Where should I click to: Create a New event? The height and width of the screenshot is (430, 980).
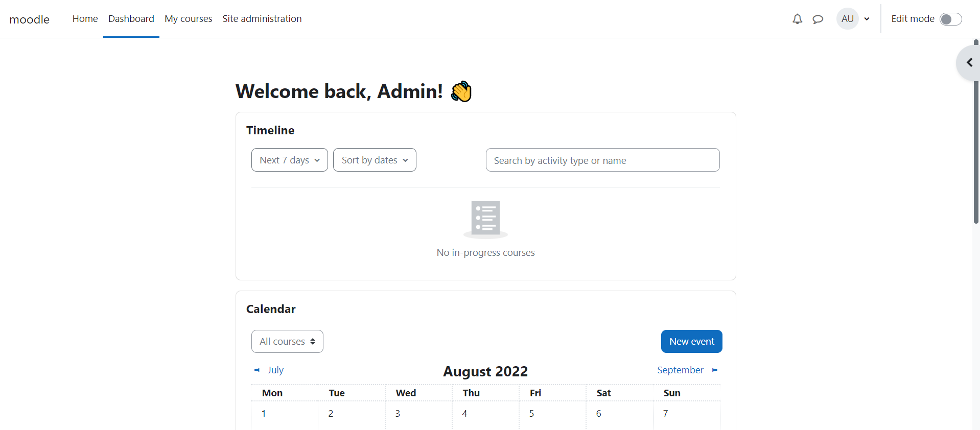tap(691, 341)
